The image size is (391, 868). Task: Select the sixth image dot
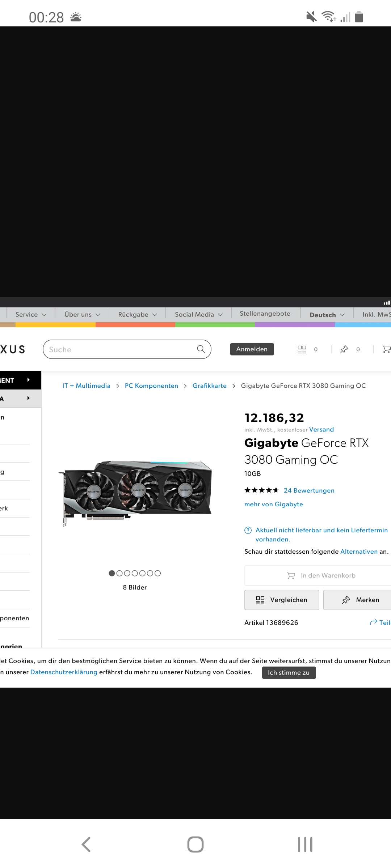click(150, 573)
